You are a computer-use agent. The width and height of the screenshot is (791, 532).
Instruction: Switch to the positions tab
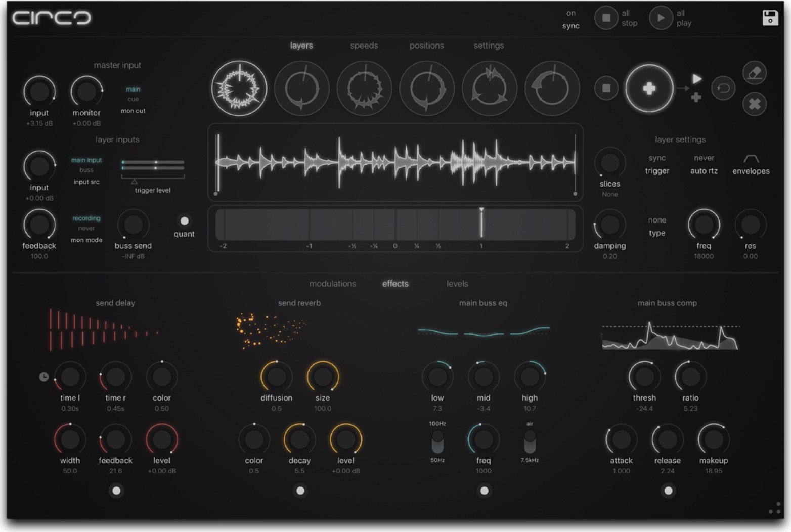click(426, 46)
